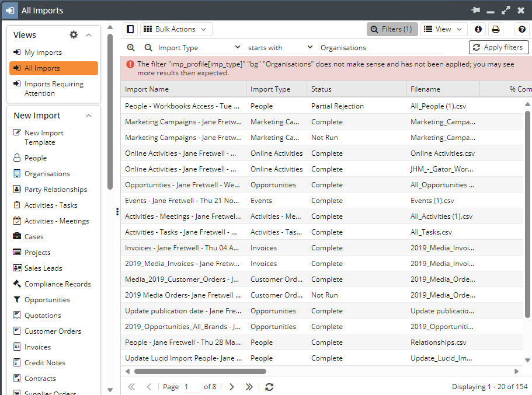The width and height of the screenshot is (532, 395).
Task: Click the Apply filters button
Action: [x=499, y=47]
